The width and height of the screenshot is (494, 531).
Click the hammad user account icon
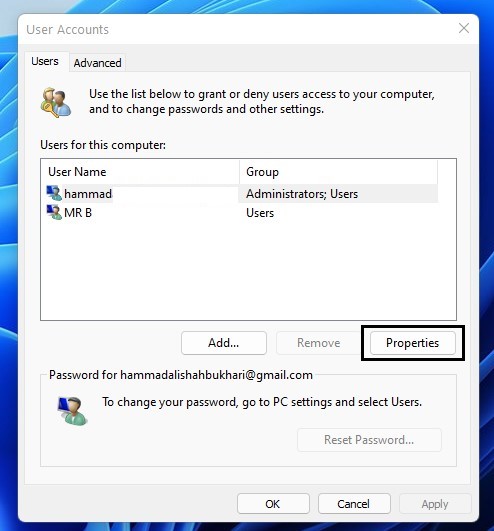coord(54,193)
